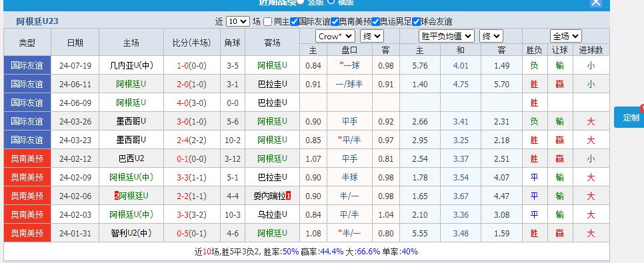This screenshot has height=263, width=644.
Task: Open the 终 dropdown beside 胜平负均值
Action: (x=491, y=36)
